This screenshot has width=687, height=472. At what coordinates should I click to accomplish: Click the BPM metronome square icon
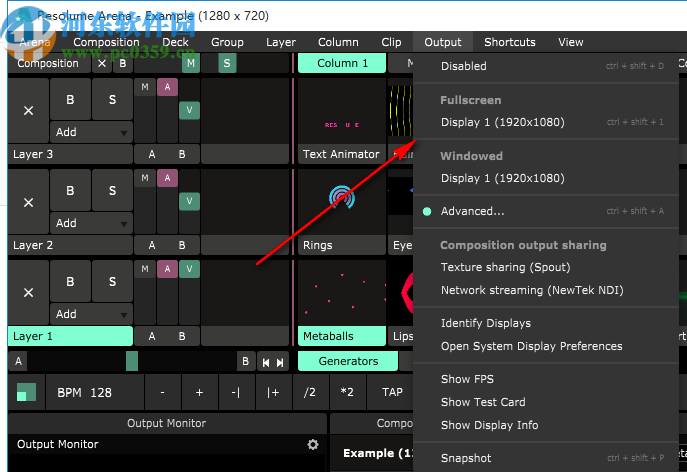point(26,392)
